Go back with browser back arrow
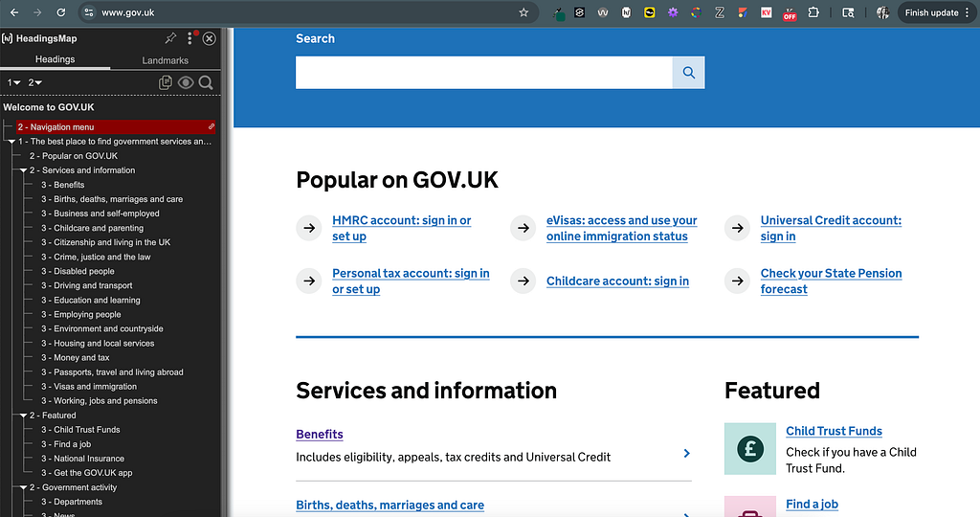Image resolution: width=980 pixels, height=517 pixels. pyautogui.click(x=14, y=12)
